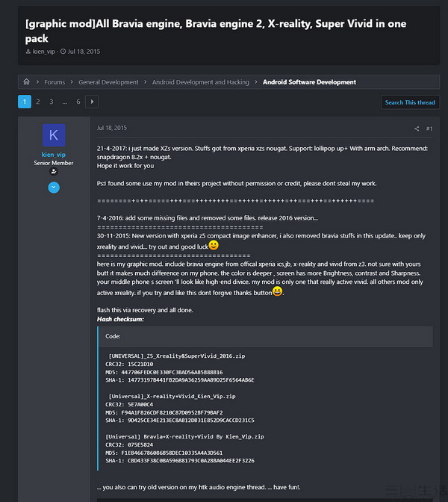Select current page 1 button
448x502 pixels.
[25, 102]
